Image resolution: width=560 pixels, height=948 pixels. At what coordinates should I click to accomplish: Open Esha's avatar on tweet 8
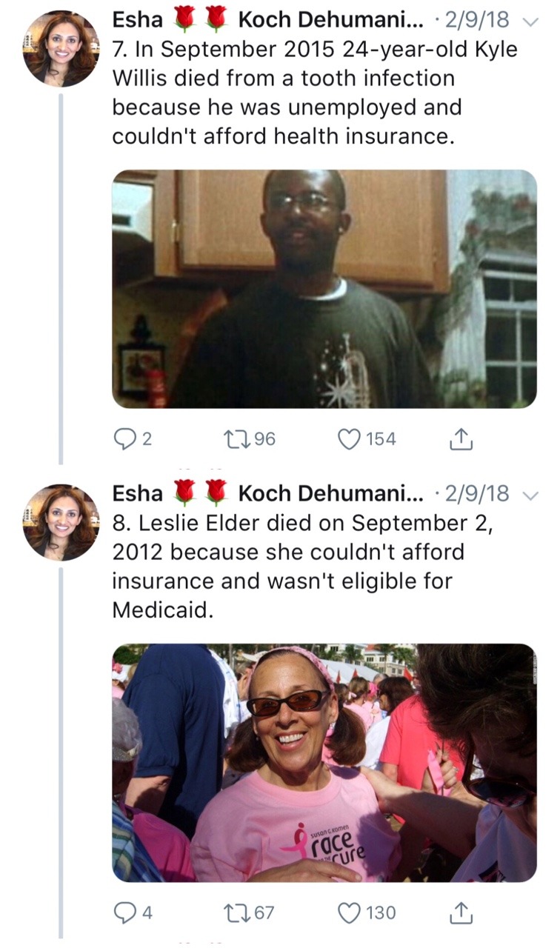coord(61,522)
